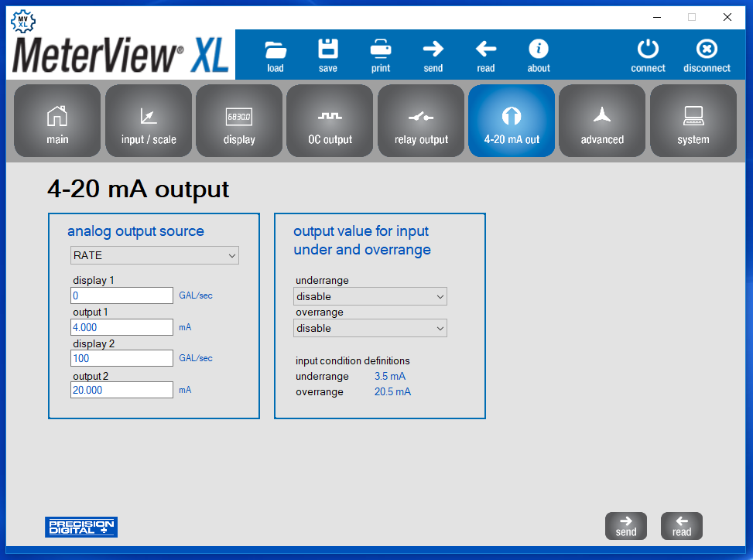The height and width of the screenshot is (560, 753).
Task: Click the 20.5 mA overrange value
Action: point(393,391)
